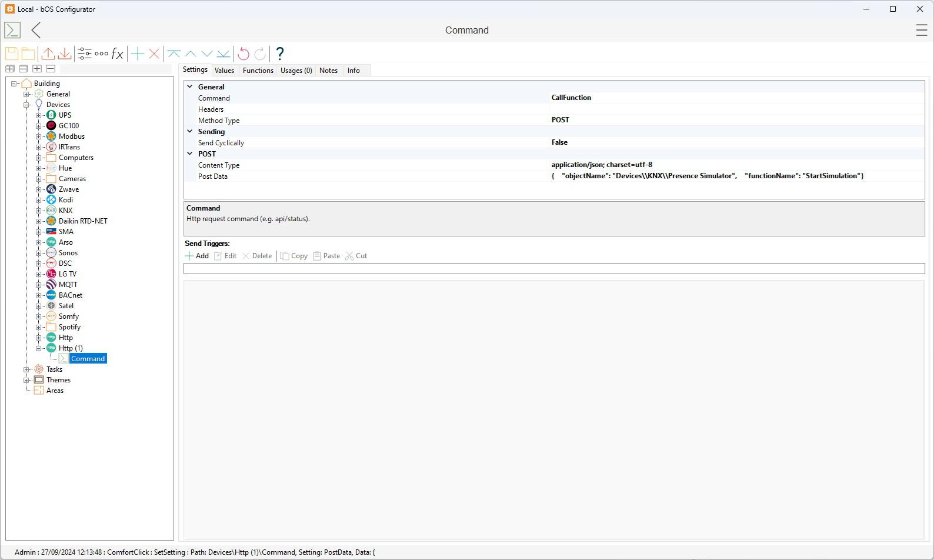Click the POST method type value
934x560 pixels.
tap(561, 120)
